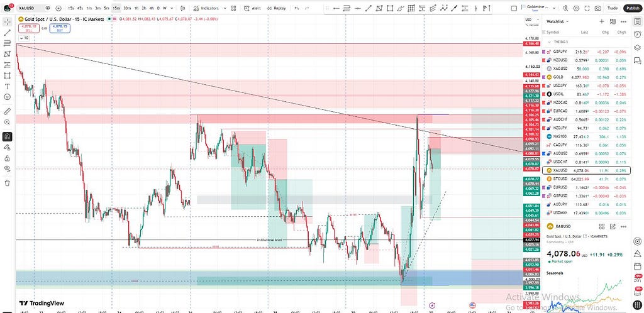The height and width of the screenshot is (313, 644).
Task: Open the indicator templates grid icon
Action: 233,8
